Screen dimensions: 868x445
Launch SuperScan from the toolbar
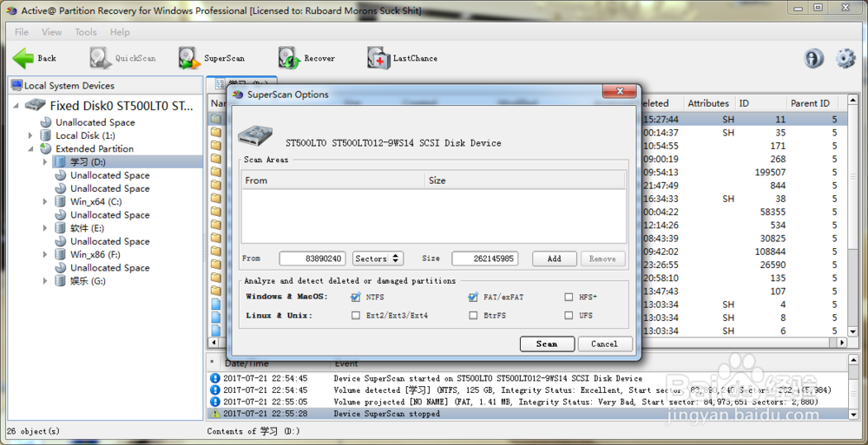(x=212, y=58)
